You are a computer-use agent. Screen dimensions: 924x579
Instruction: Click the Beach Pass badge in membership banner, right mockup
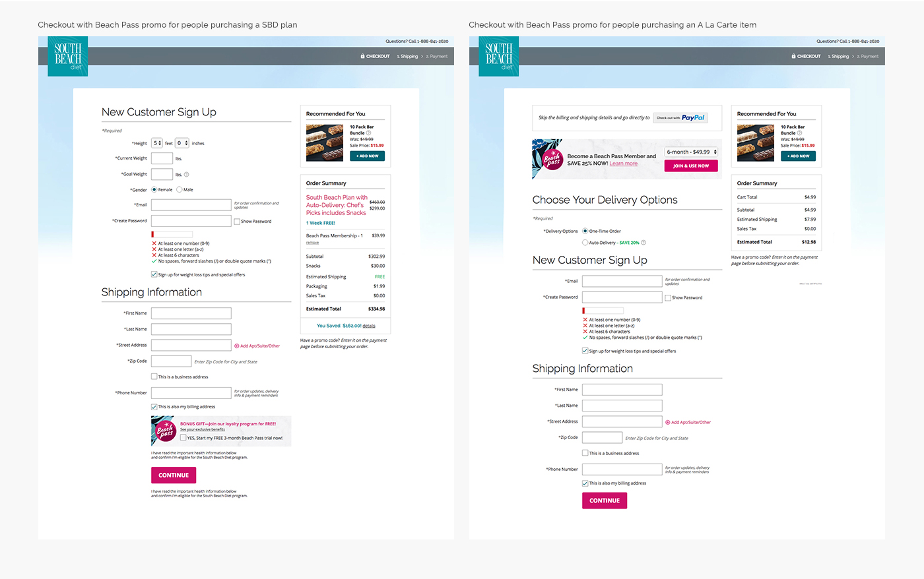coord(552,159)
